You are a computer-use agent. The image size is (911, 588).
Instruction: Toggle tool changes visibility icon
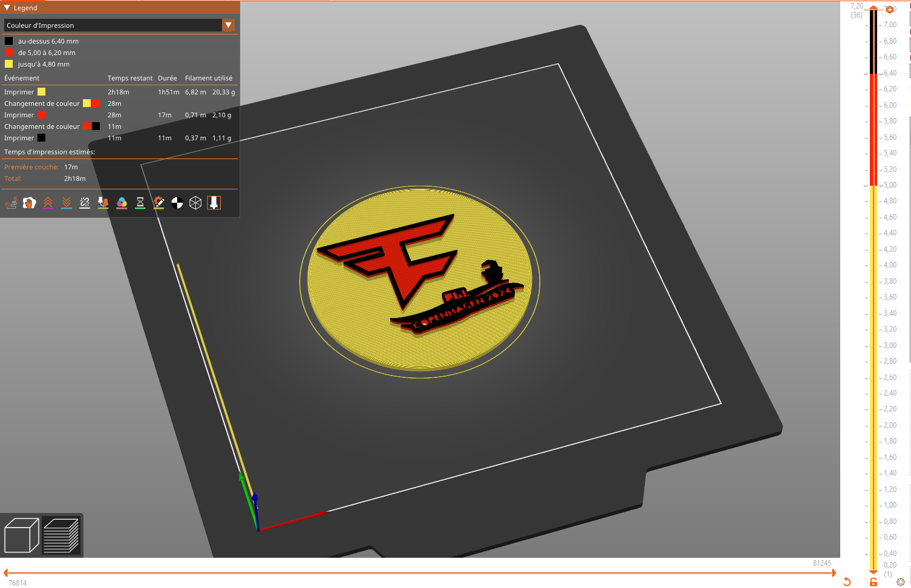pos(103,203)
